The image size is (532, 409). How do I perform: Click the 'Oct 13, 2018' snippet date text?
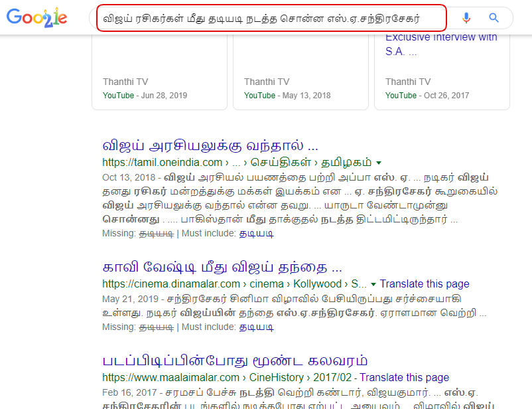coord(129,177)
